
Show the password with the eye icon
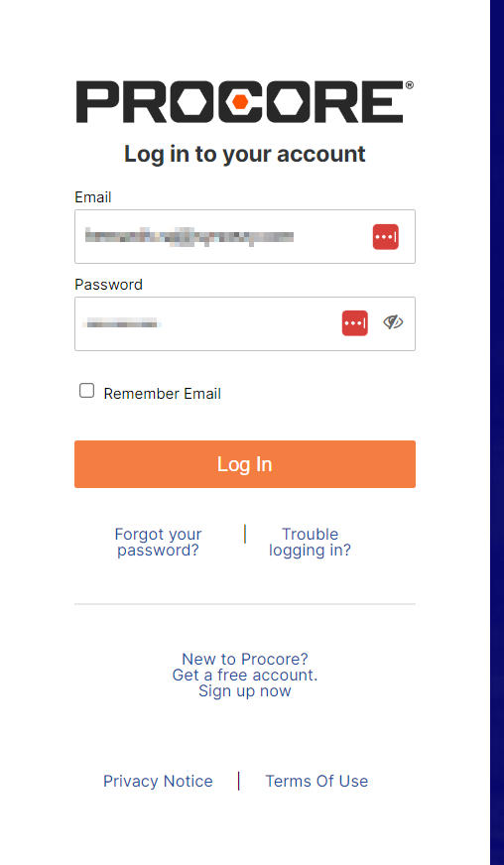click(393, 322)
